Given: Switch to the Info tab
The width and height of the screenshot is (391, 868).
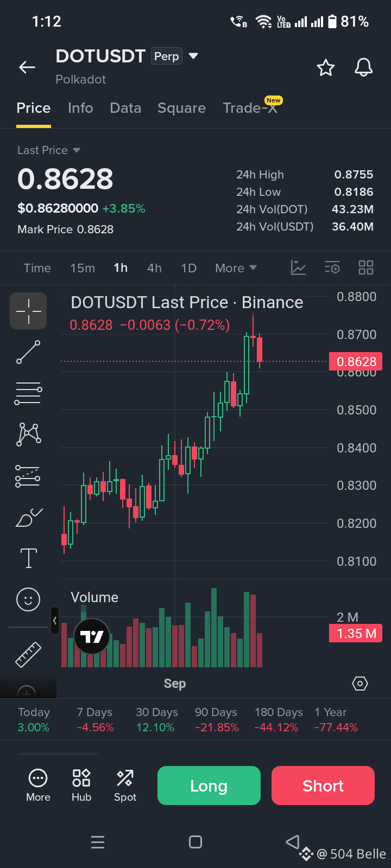Looking at the screenshot, I should click(80, 108).
